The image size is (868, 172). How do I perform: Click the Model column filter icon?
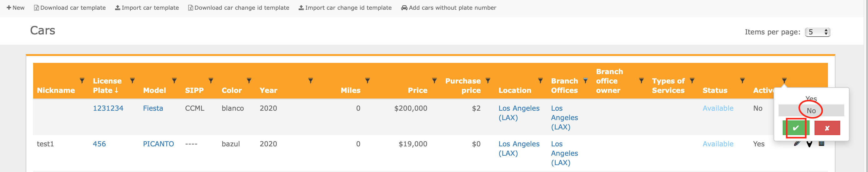click(174, 81)
